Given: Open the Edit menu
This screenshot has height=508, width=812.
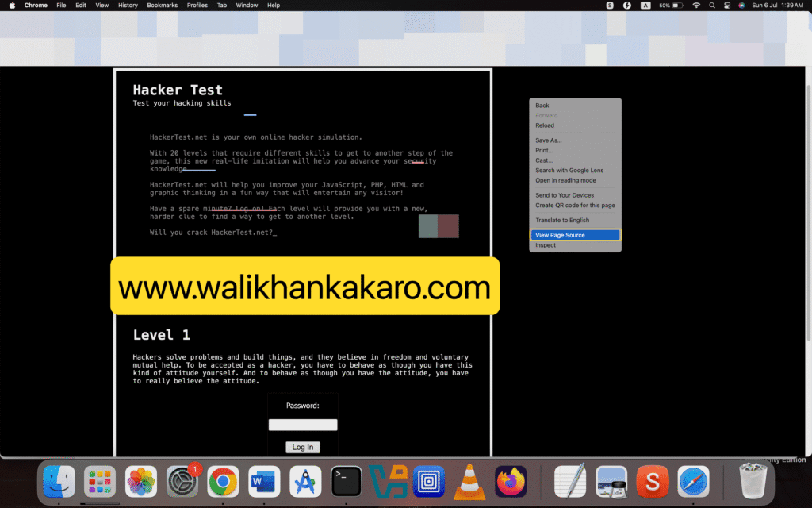Looking at the screenshot, I should click(81, 6).
